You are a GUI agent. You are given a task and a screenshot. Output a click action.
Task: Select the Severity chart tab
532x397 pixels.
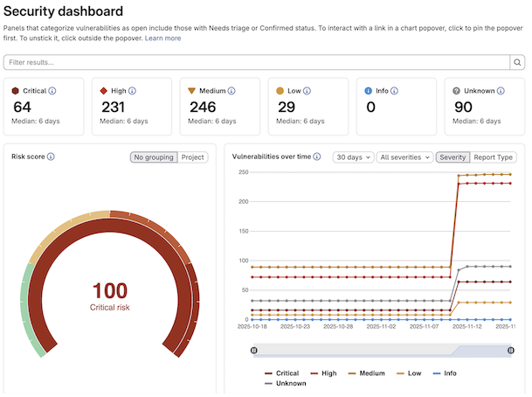(453, 157)
